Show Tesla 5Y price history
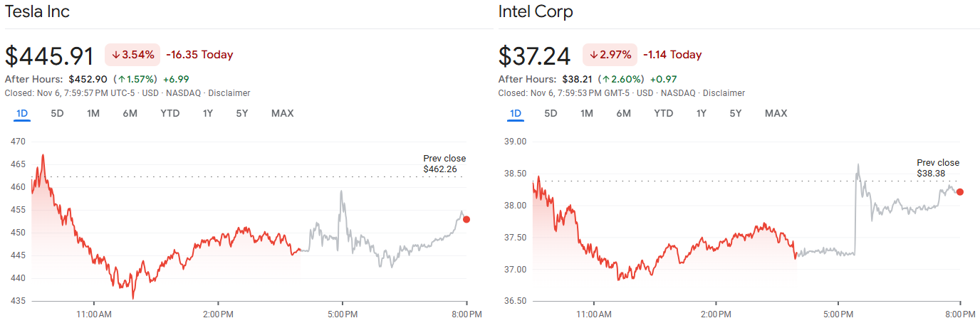Image resolution: width=980 pixels, height=323 pixels. (x=242, y=113)
